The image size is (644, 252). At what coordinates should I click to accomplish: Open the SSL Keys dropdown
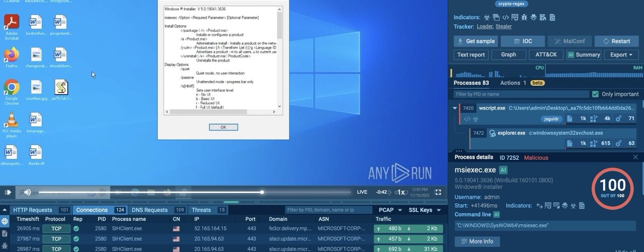[x=424, y=210]
